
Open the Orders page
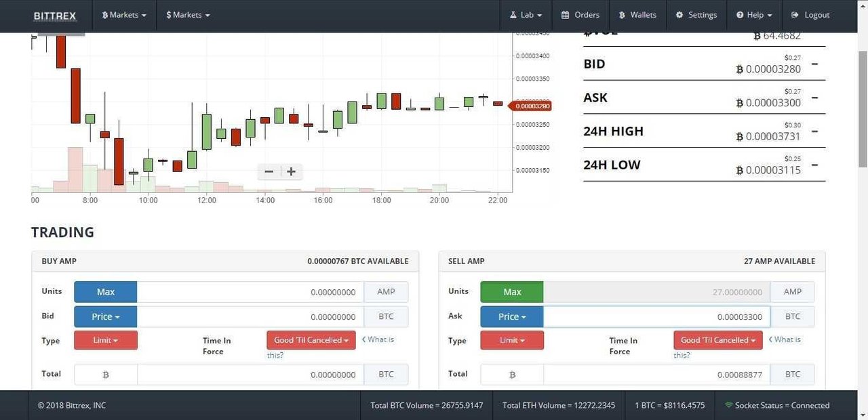(x=580, y=15)
